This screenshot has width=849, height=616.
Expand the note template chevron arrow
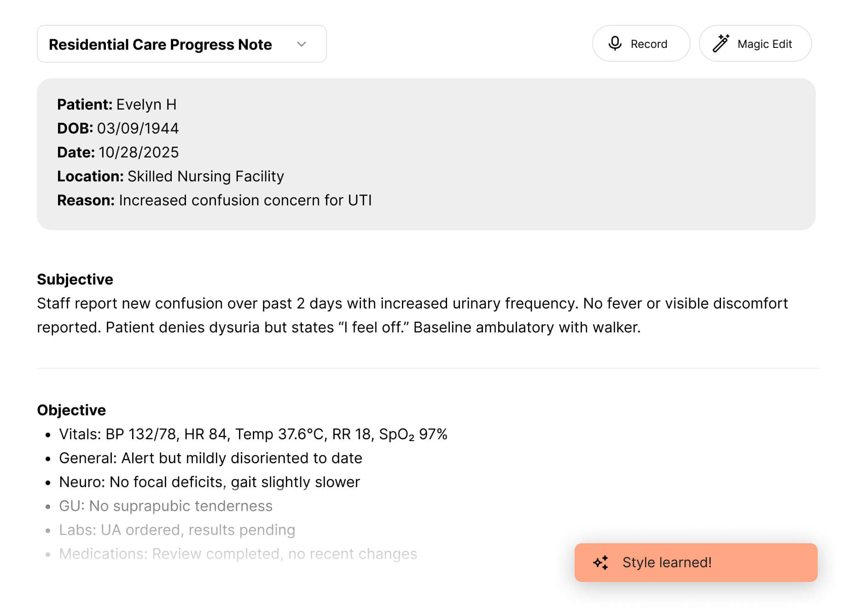coord(302,44)
